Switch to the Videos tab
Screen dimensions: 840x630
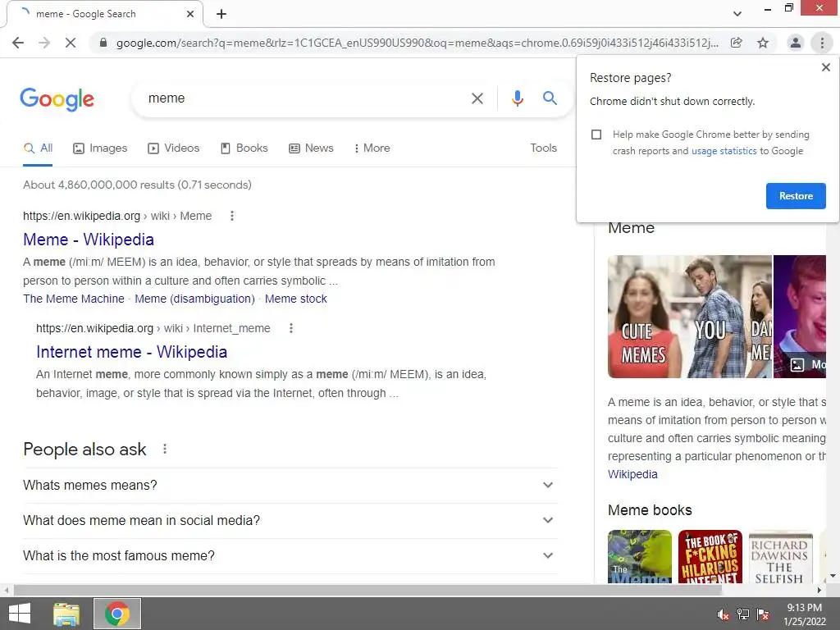[x=174, y=148]
